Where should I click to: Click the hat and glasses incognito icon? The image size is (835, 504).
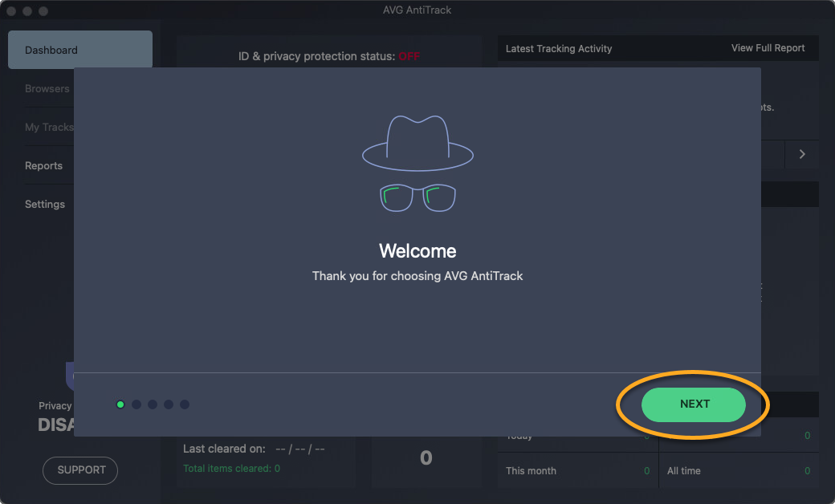click(417, 165)
